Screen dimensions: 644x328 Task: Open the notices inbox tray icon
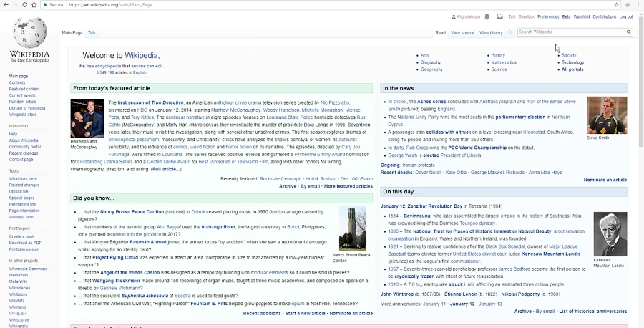499,16
